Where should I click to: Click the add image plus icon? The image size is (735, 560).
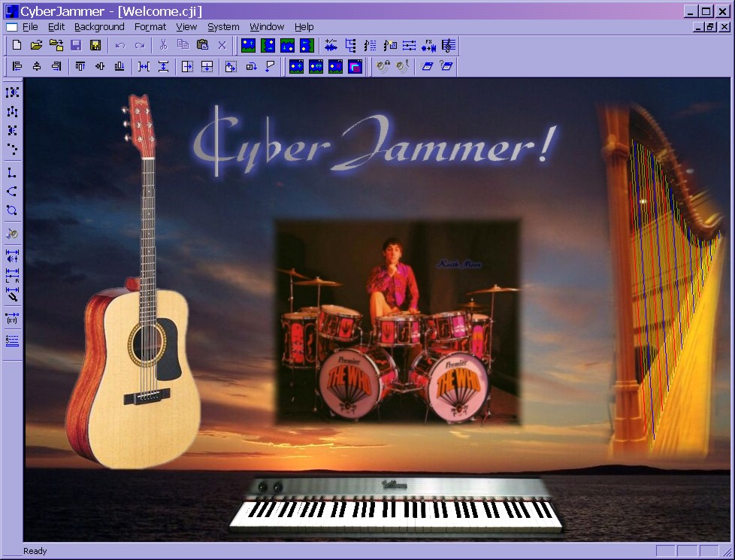296,67
